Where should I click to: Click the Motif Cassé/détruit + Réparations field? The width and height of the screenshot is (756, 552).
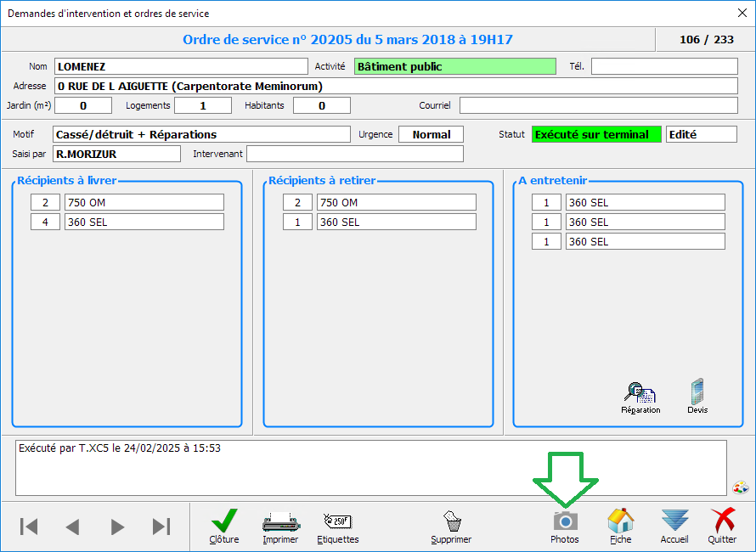click(201, 134)
